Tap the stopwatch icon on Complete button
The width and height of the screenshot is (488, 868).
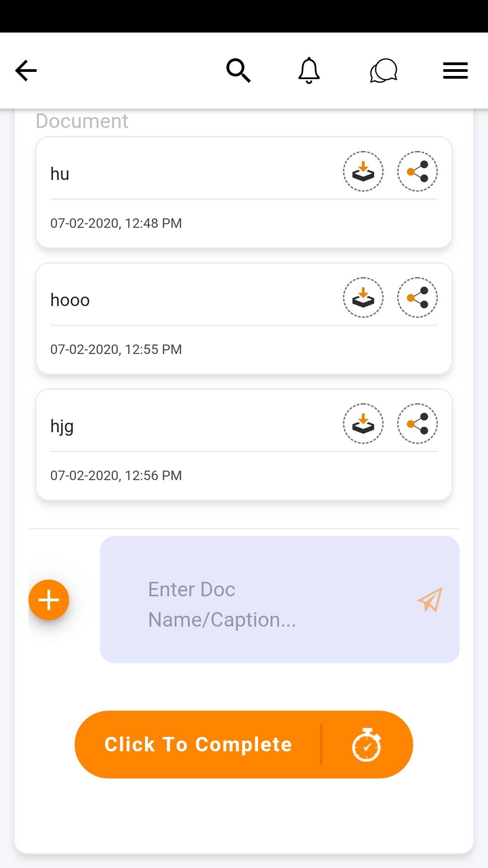[x=366, y=745]
